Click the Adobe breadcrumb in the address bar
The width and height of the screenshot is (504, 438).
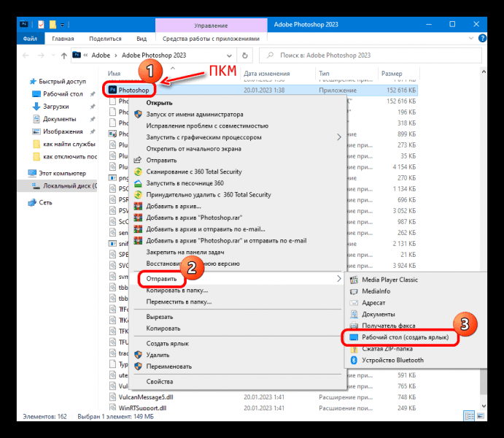101,55
